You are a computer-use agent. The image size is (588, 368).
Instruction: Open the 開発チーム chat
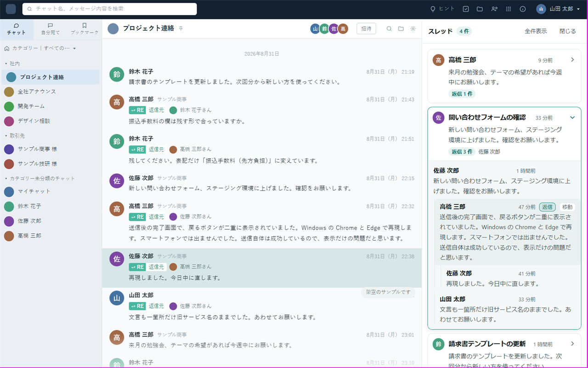pos(51,106)
